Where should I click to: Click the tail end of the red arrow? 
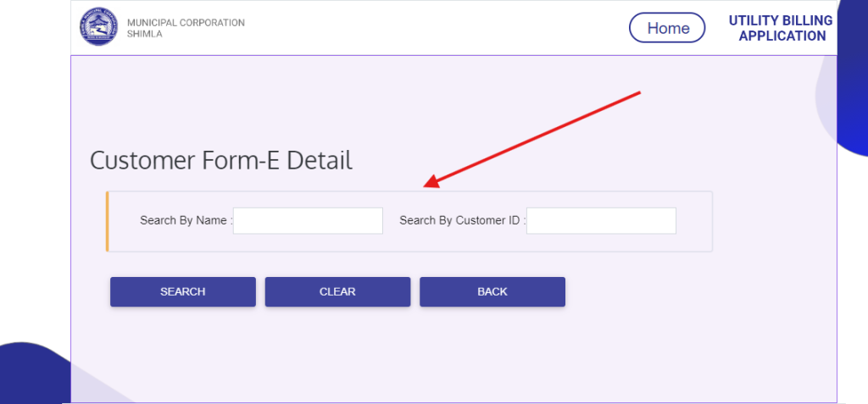637,92
